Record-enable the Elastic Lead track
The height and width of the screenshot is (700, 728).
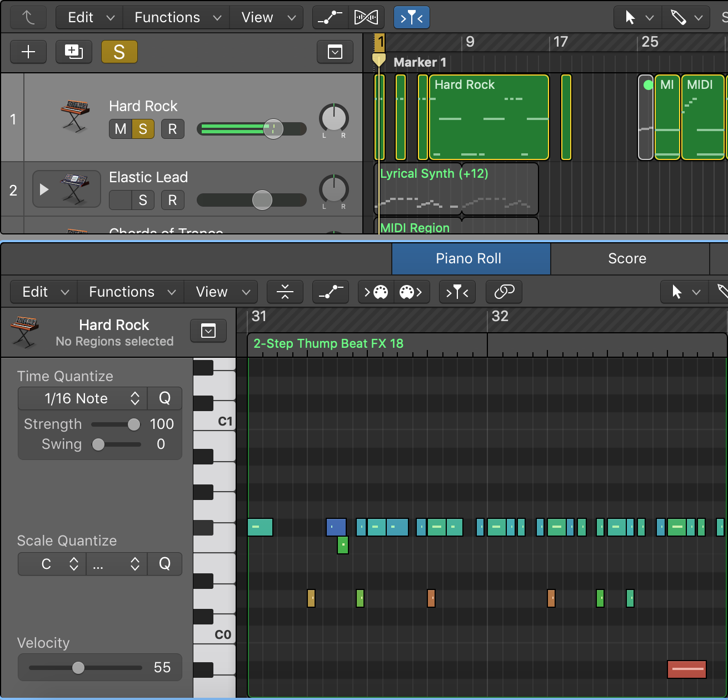pos(172,200)
